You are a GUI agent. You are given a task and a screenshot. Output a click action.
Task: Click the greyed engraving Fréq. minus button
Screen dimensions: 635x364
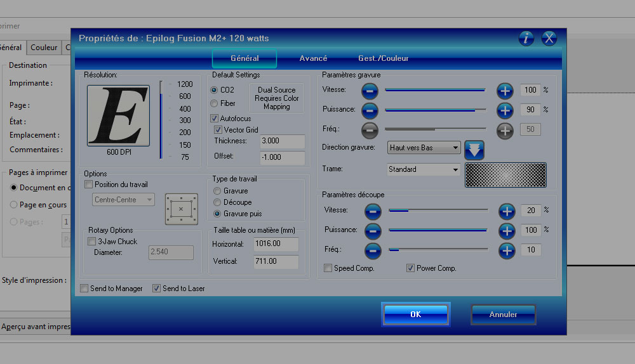(x=370, y=130)
